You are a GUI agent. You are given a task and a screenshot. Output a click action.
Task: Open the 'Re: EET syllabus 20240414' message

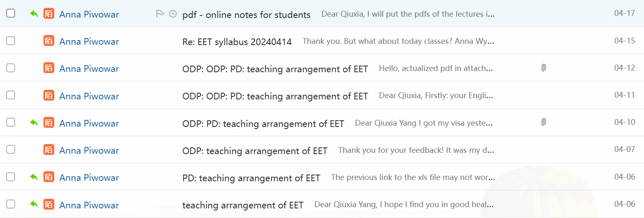click(237, 42)
